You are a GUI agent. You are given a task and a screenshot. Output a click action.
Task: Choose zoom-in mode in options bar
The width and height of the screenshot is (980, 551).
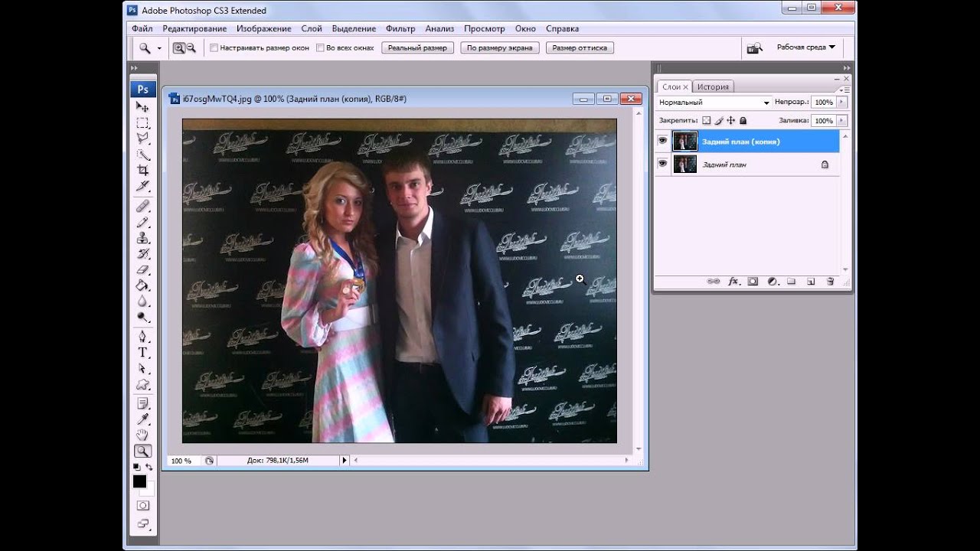click(178, 47)
